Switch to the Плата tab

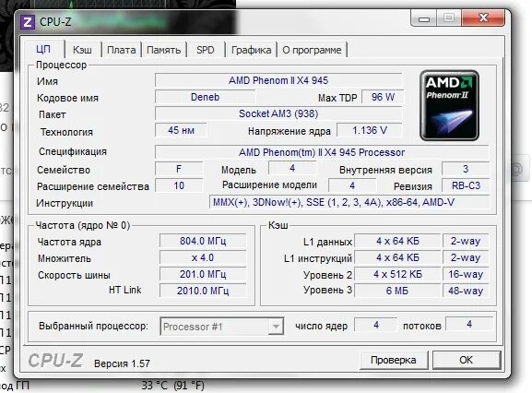click(x=121, y=50)
